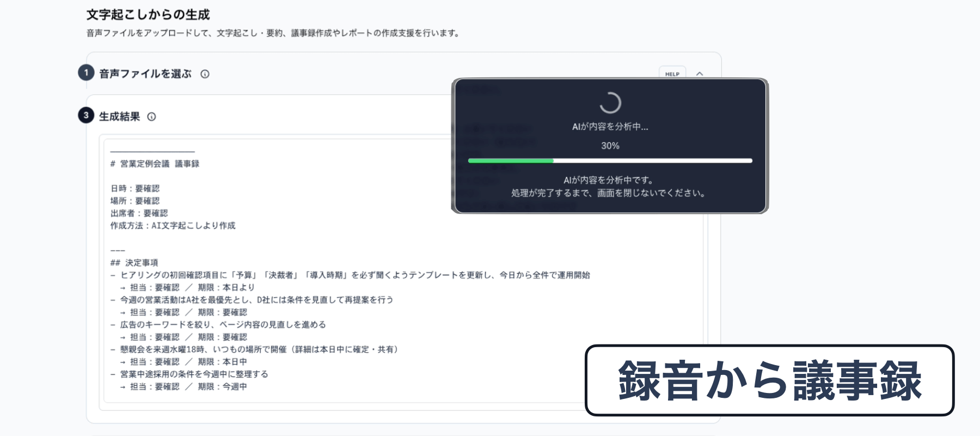Screen dimensions: 980x436
Task: Click the HELP button
Action: (x=672, y=74)
